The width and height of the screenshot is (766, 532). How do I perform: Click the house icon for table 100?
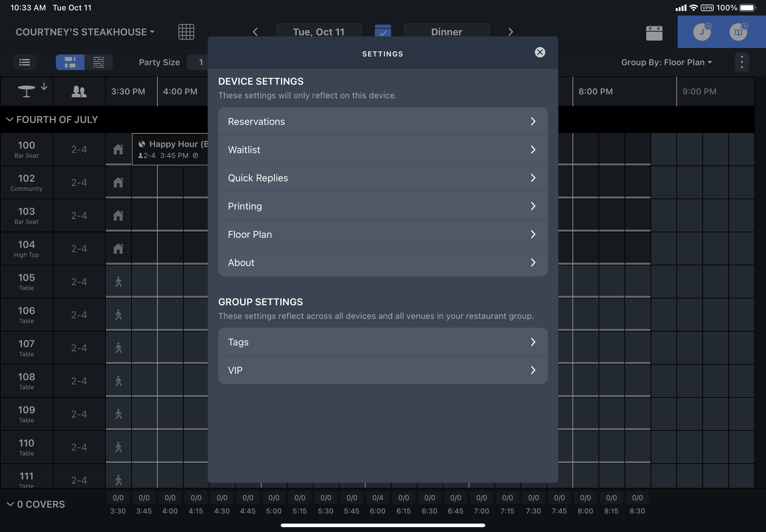(x=118, y=149)
